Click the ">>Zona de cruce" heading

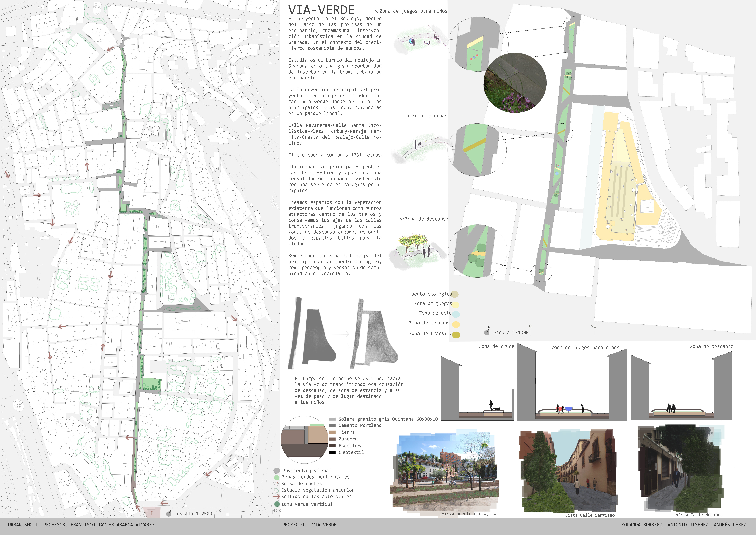point(427,116)
